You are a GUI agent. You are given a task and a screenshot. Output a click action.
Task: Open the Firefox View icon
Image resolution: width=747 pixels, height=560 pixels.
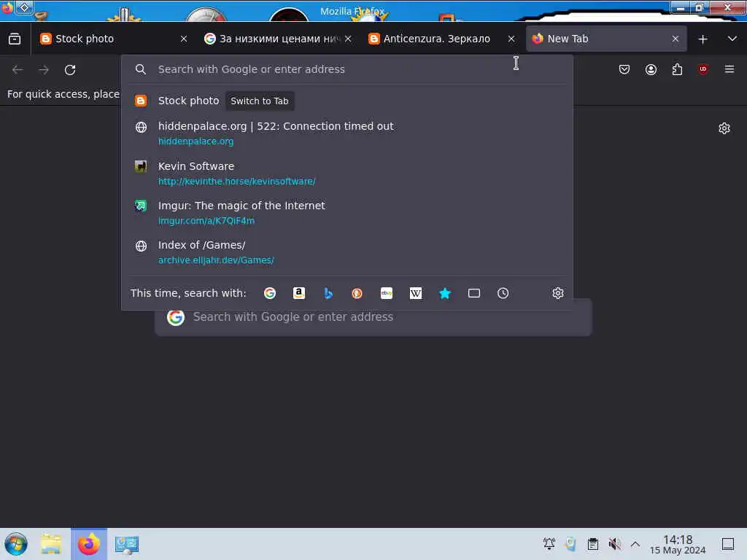click(x=15, y=39)
